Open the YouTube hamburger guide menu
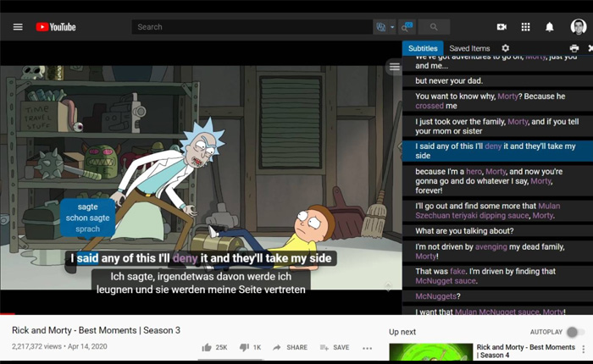 (x=18, y=27)
